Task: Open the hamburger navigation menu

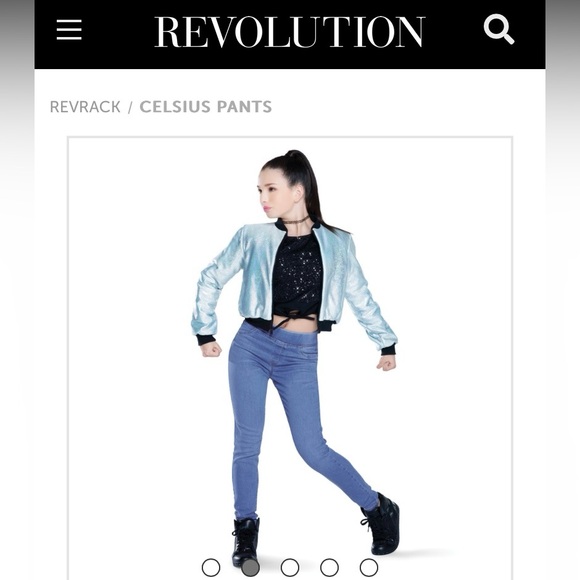Action: click(69, 30)
